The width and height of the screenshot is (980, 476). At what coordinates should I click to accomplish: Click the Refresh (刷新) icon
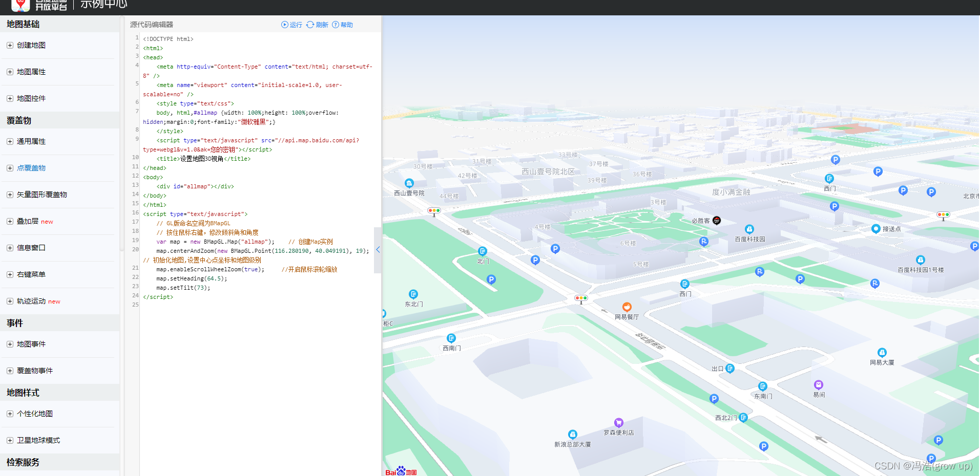click(x=310, y=25)
